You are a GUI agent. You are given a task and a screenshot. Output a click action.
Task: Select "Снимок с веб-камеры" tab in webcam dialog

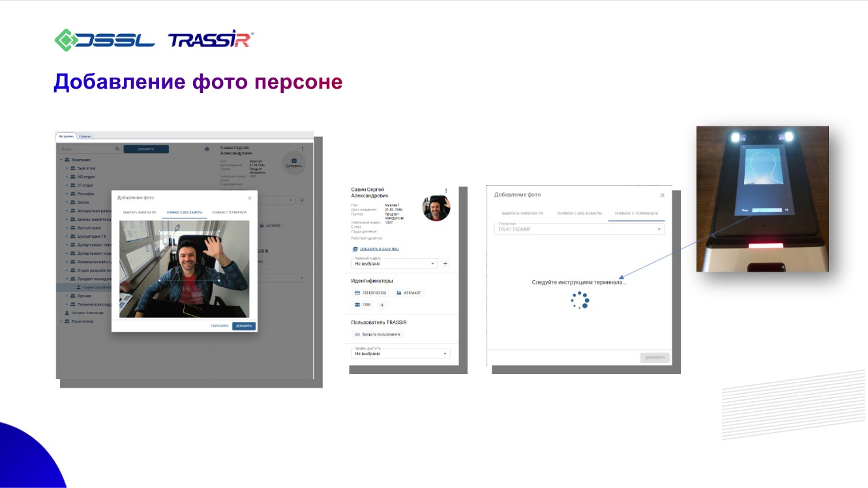185,212
